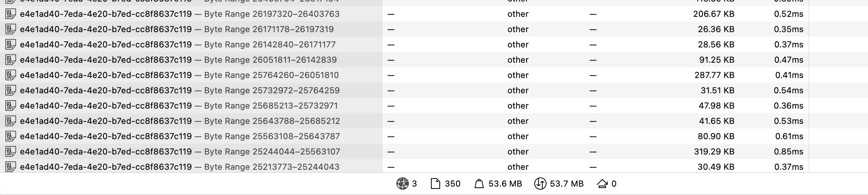The width and height of the screenshot is (868, 195).
Task: Click the 53.6 MB total size label
Action: [505, 184]
